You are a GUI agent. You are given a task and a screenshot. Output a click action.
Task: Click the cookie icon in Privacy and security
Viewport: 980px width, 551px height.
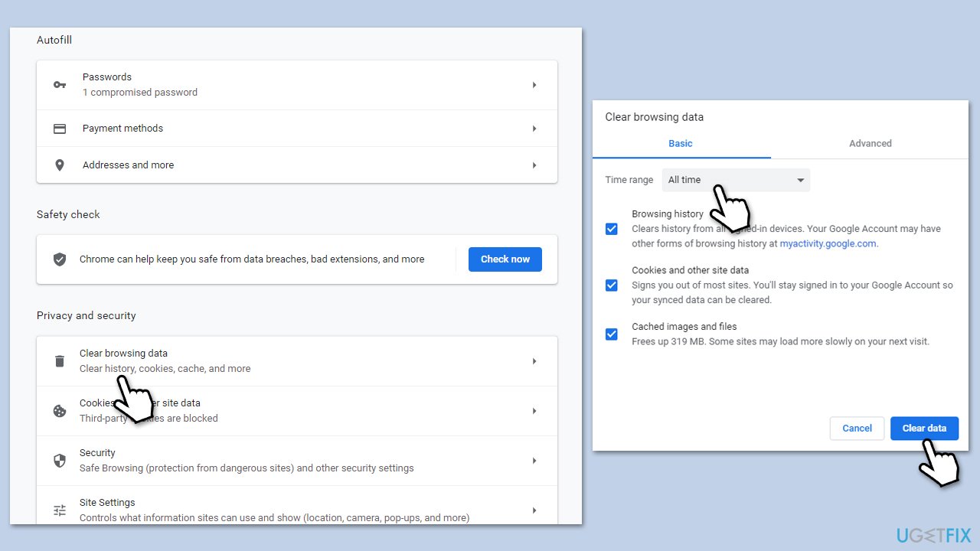pyautogui.click(x=60, y=411)
